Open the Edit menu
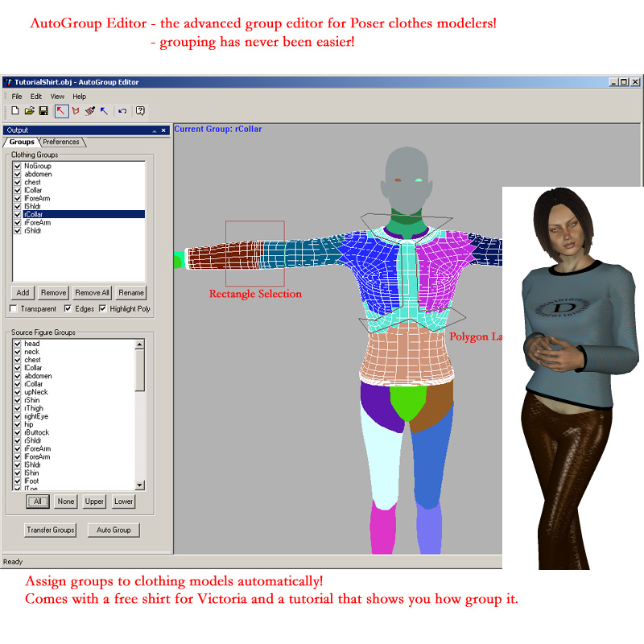Screen dimensions: 644x644 pos(35,97)
